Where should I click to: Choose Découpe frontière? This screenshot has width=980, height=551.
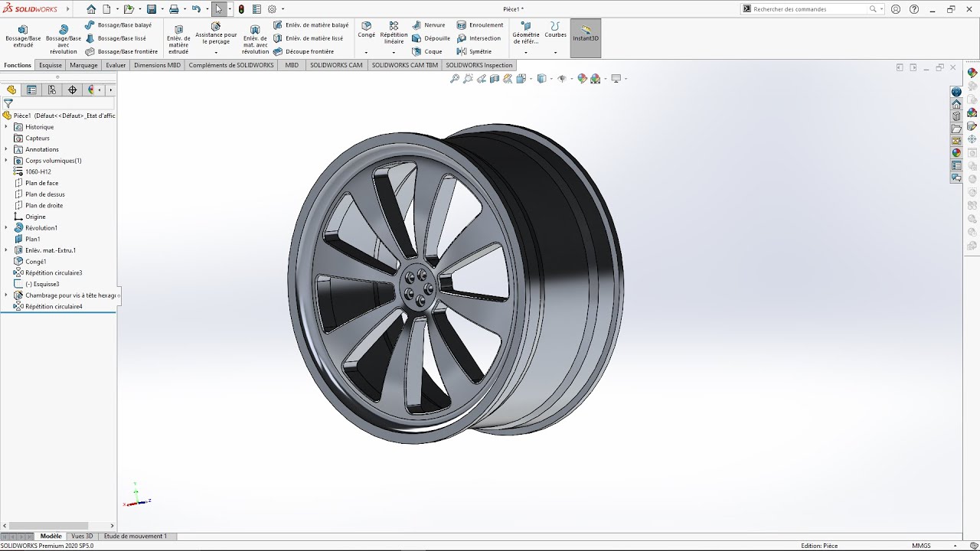point(304,52)
